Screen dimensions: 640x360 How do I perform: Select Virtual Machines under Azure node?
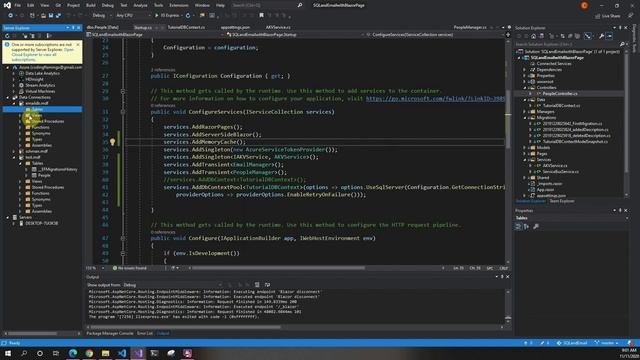[x=40, y=91]
